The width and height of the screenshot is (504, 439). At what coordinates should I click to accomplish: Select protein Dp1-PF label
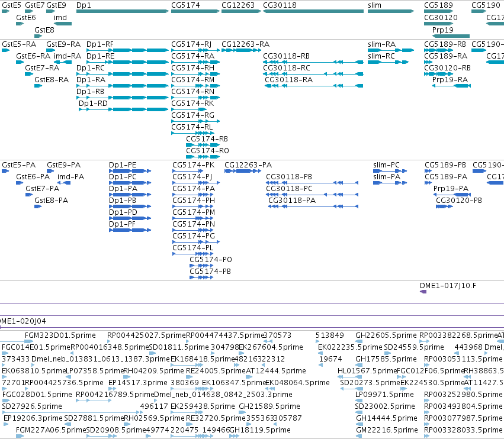pos(122,224)
